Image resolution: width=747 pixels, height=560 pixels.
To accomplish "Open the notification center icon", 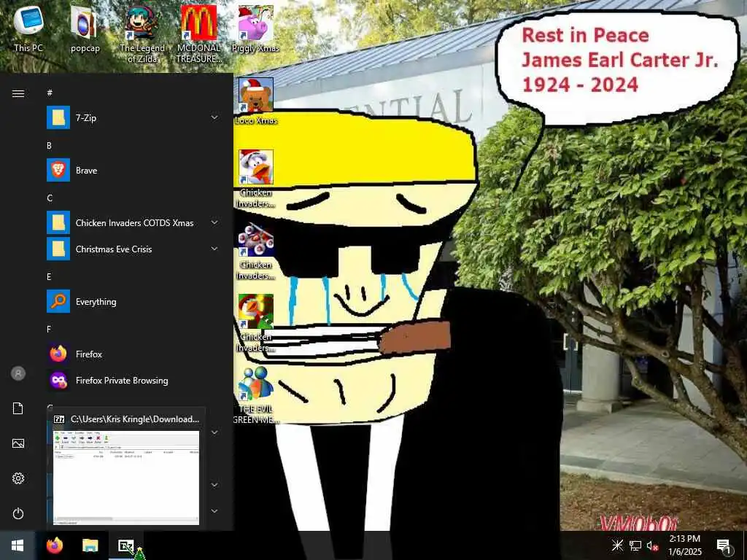I will (724, 545).
